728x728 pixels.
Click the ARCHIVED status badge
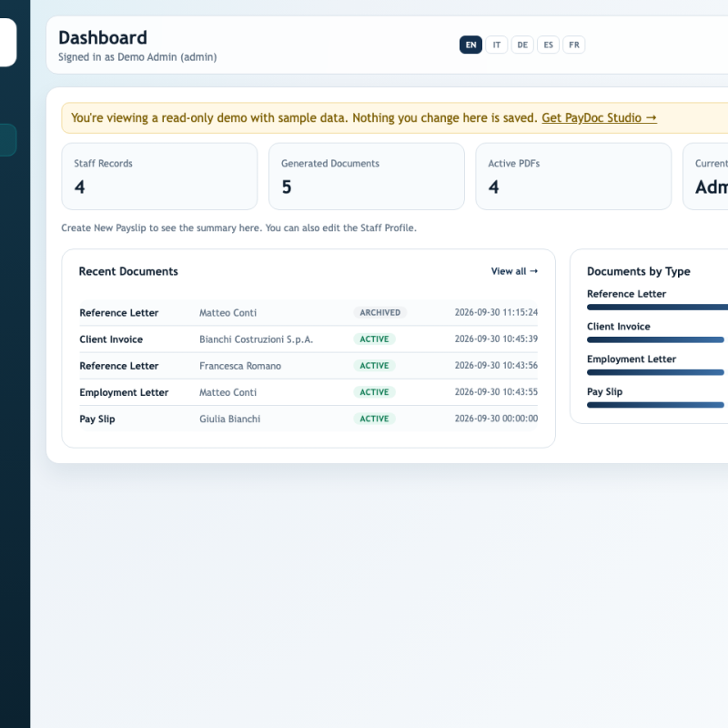click(x=379, y=312)
